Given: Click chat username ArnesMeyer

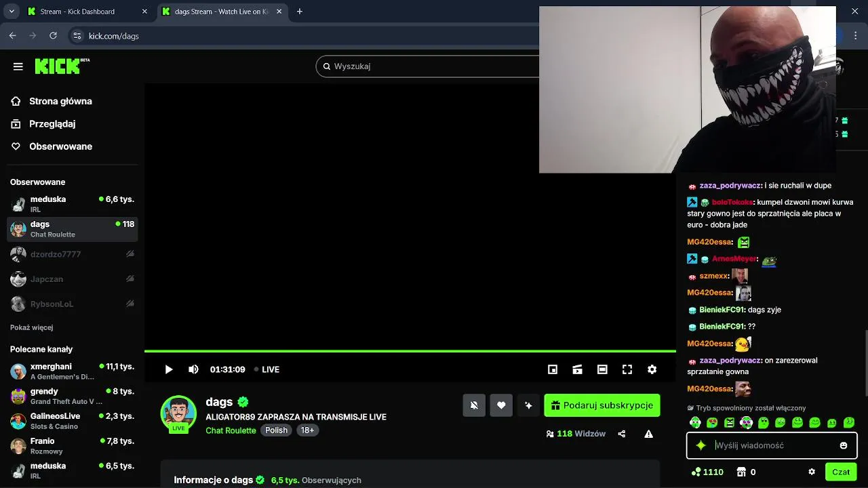Looking at the screenshot, I should (x=734, y=259).
